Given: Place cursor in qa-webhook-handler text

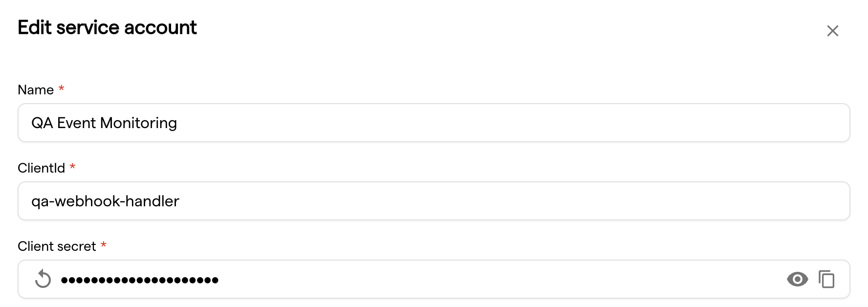Looking at the screenshot, I should point(105,201).
